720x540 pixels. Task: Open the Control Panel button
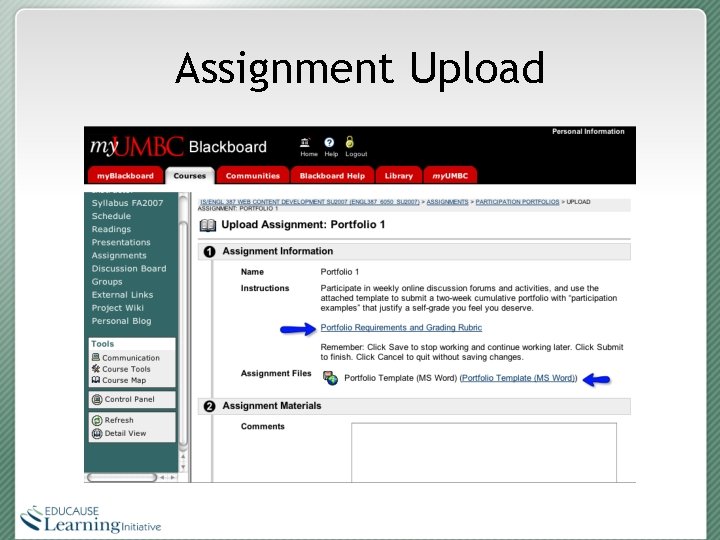click(132, 399)
